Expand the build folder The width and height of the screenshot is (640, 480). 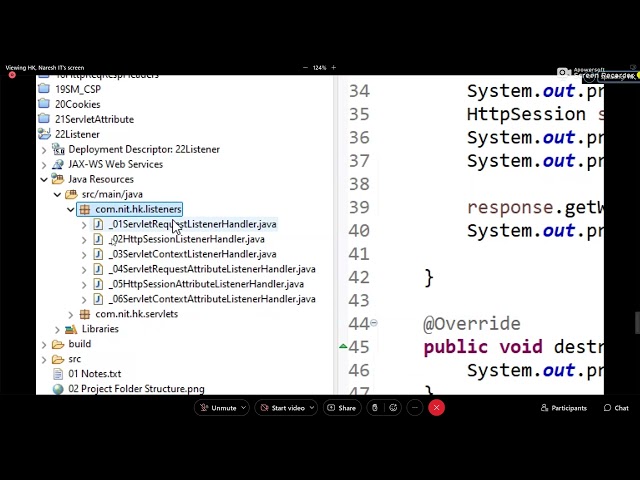point(44,344)
